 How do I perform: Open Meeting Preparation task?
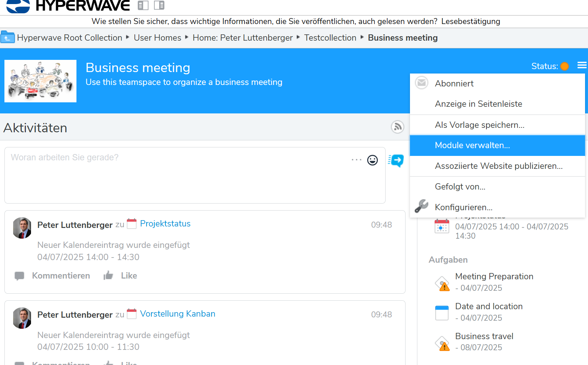pos(494,276)
